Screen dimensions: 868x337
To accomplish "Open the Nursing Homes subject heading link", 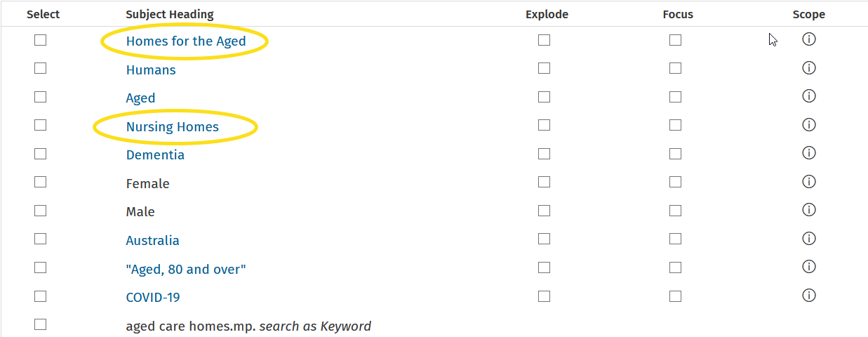I will tap(173, 127).
